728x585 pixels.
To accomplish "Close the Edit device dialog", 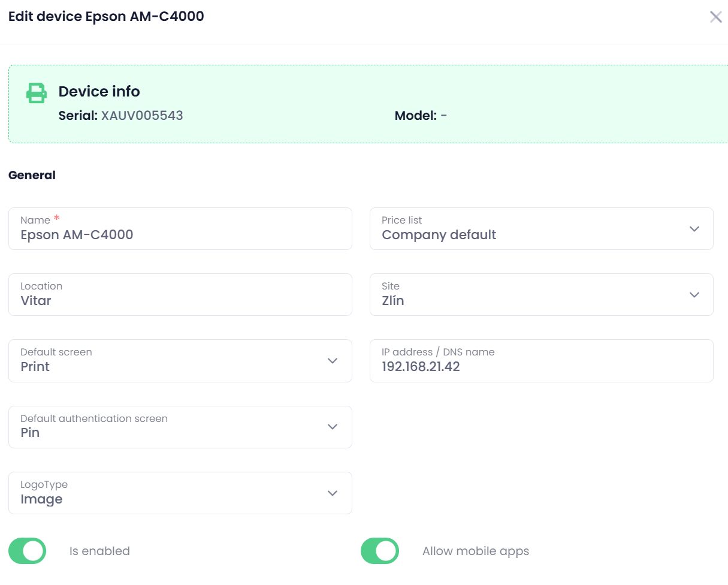I will click(x=715, y=17).
